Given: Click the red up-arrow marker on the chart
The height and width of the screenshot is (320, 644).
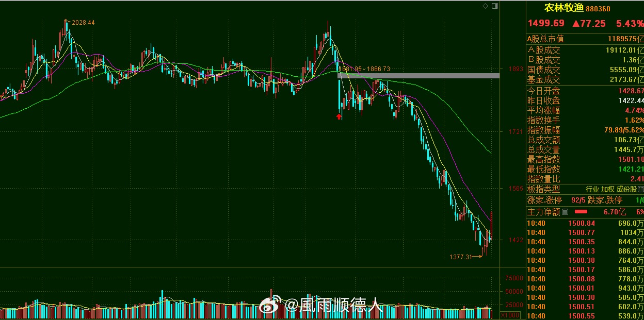Looking at the screenshot, I should click(x=340, y=116).
